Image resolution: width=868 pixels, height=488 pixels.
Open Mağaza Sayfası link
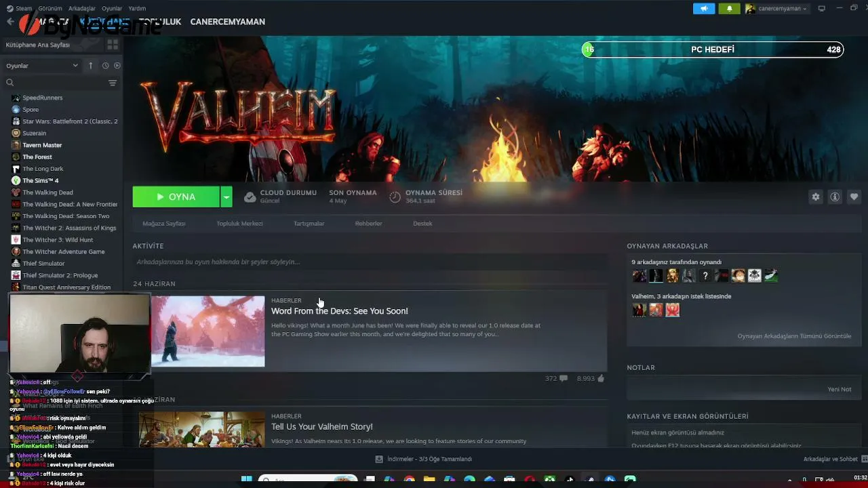click(x=164, y=224)
